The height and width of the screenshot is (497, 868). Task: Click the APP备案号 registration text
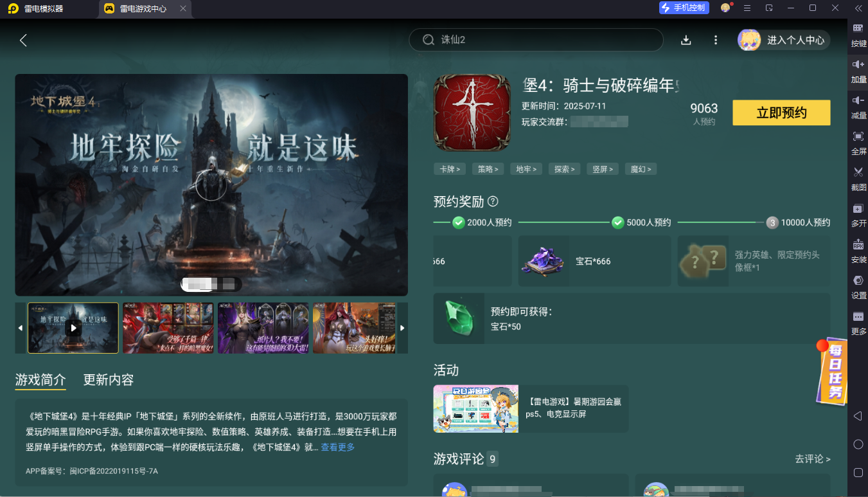(x=92, y=471)
